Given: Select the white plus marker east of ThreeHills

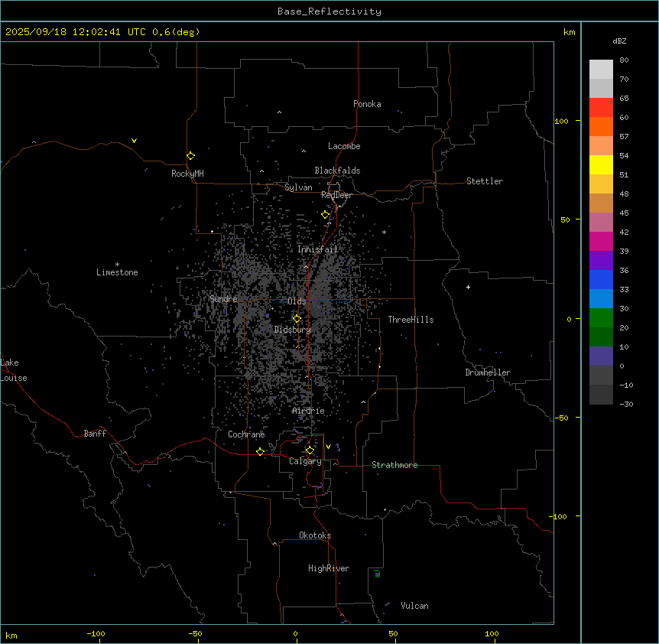Looking at the screenshot, I should tap(469, 288).
